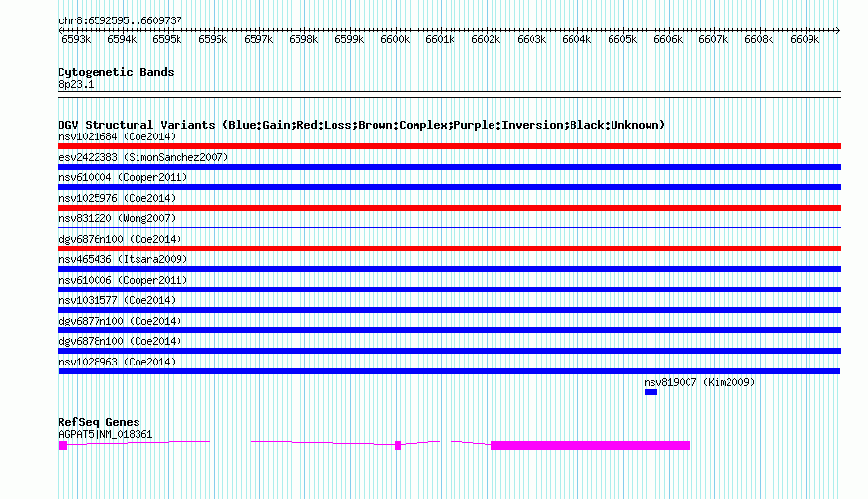Select the red nsv1021684 loss bar
This screenshot has width=868, height=499.
[x=449, y=146]
